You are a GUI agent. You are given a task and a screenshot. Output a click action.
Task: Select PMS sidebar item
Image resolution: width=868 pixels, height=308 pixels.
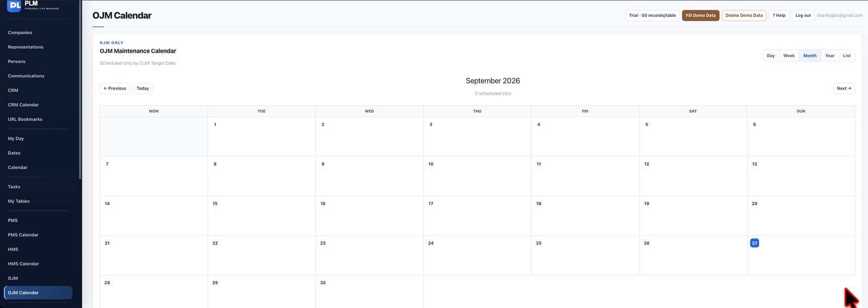(x=12, y=221)
